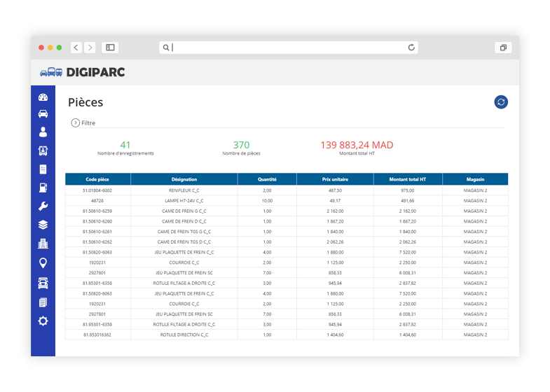The height and width of the screenshot is (392, 550).
Task: Sort by Désignation column header
Action: (184, 179)
